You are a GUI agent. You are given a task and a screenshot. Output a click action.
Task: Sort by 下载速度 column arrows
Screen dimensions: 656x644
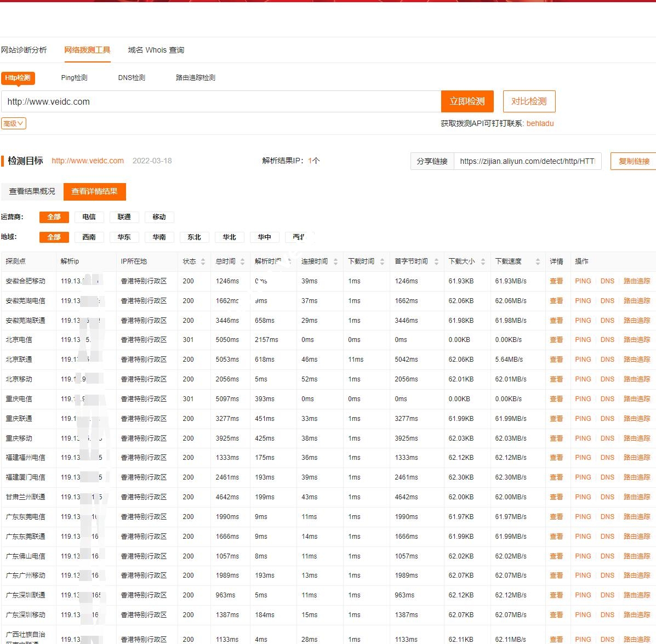coord(538,262)
